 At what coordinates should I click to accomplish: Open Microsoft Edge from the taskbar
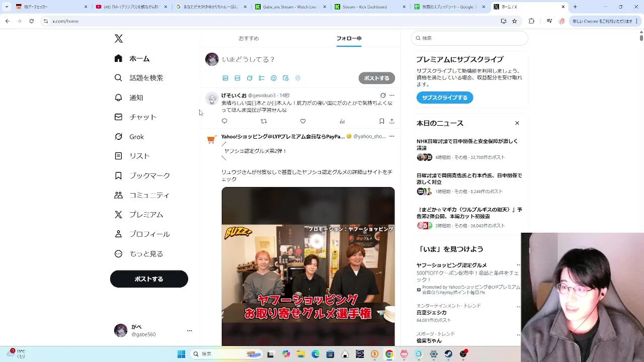tap(315, 354)
